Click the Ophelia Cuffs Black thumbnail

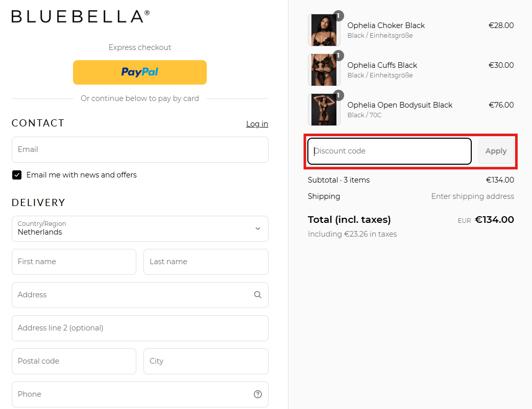pyautogui.click(x=324, y=70)
